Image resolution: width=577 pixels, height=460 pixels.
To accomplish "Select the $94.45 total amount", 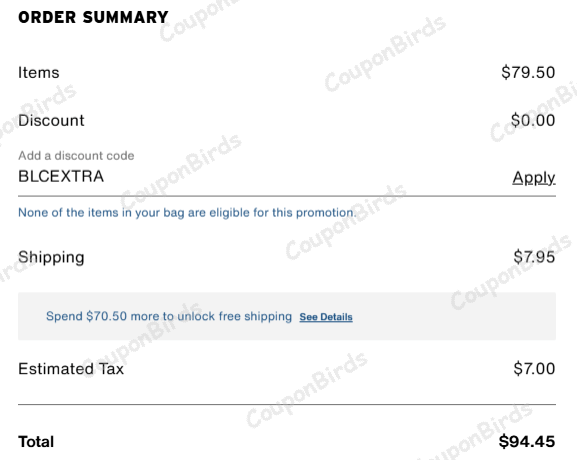I will click(527, 441).
